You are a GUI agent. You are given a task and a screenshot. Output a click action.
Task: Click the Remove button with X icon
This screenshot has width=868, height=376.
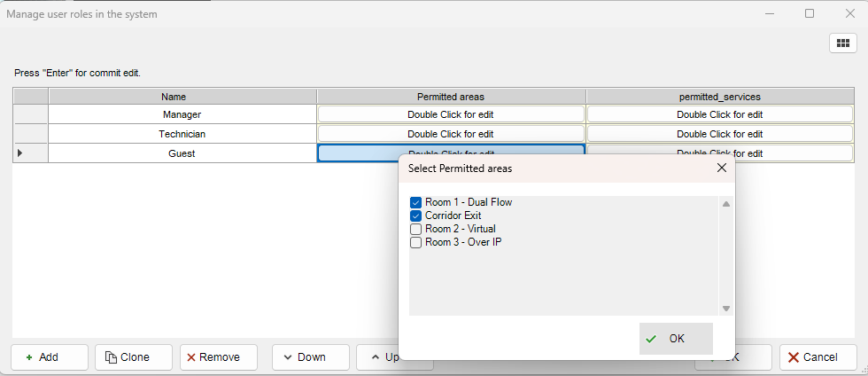tap(218, 357)
